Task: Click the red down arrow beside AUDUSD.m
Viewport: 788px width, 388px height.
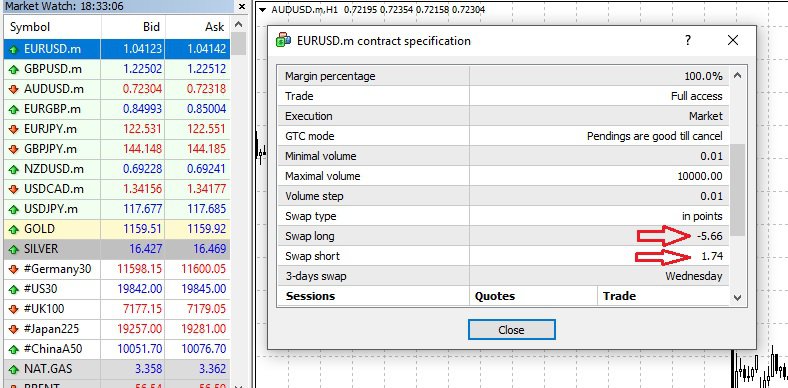Action: coord(14,89)
